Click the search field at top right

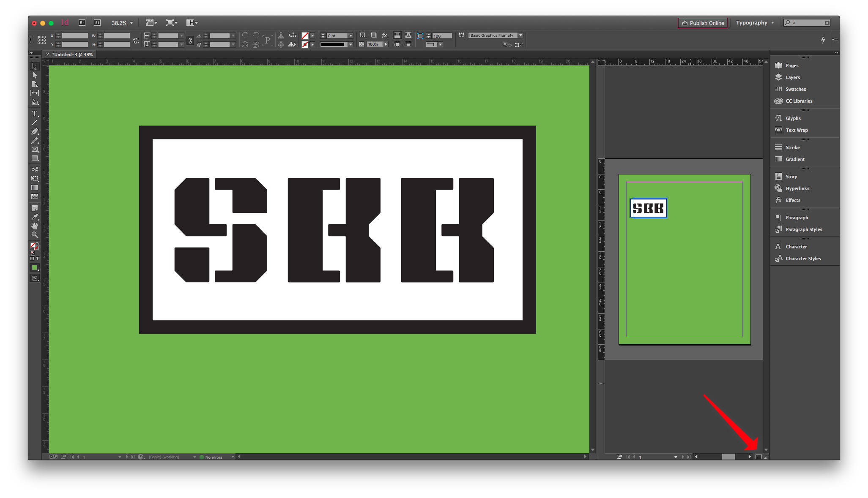click(x=807, y=23)
